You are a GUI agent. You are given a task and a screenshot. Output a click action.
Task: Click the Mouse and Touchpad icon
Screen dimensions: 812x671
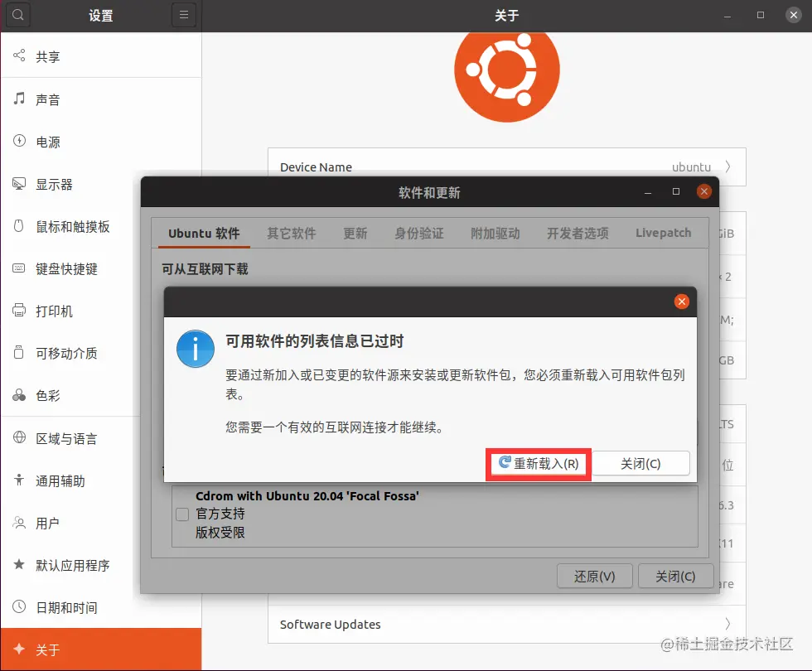pyautogui.click(x=18, y=225)
